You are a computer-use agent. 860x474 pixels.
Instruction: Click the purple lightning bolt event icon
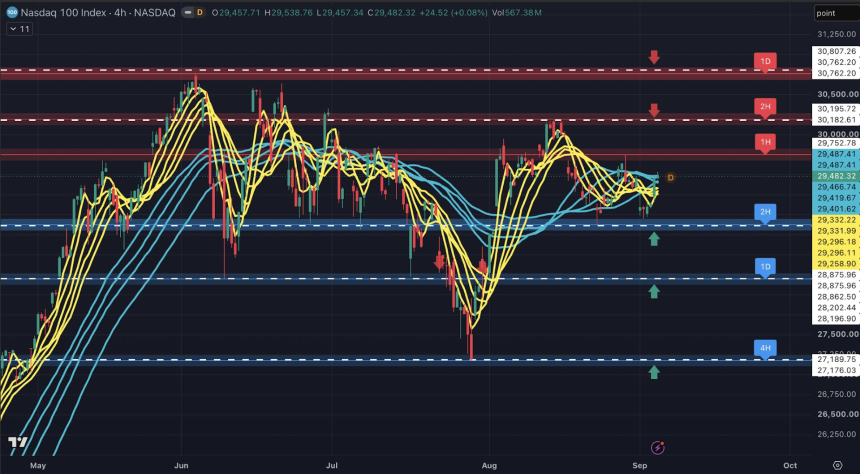coord(658,448)
